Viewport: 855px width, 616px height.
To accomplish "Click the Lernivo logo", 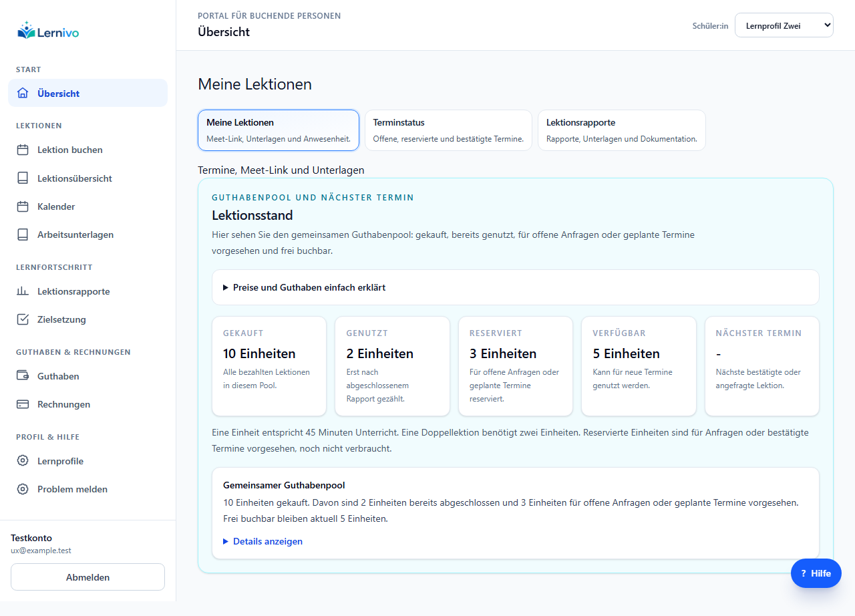I will pos(48,31).
